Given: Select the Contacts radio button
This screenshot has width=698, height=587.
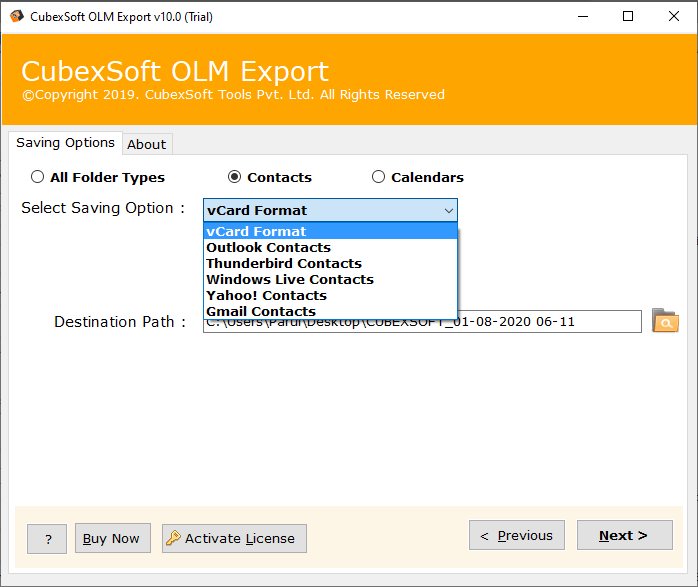Looking at the screenshot, I should 234,177.
